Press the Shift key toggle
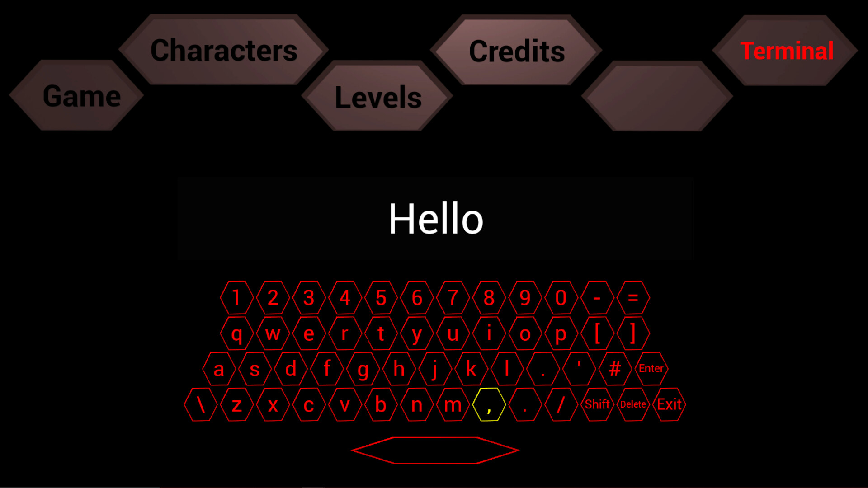Screen dimensions: 868x488 (x=596, y=405)
